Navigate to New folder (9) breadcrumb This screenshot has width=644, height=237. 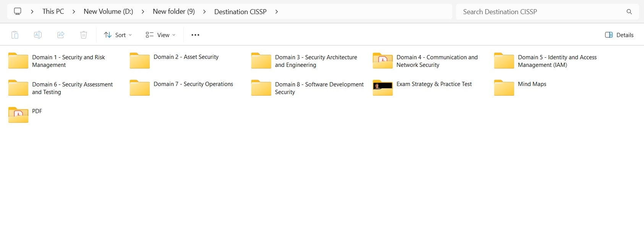(x=174, y=11)
